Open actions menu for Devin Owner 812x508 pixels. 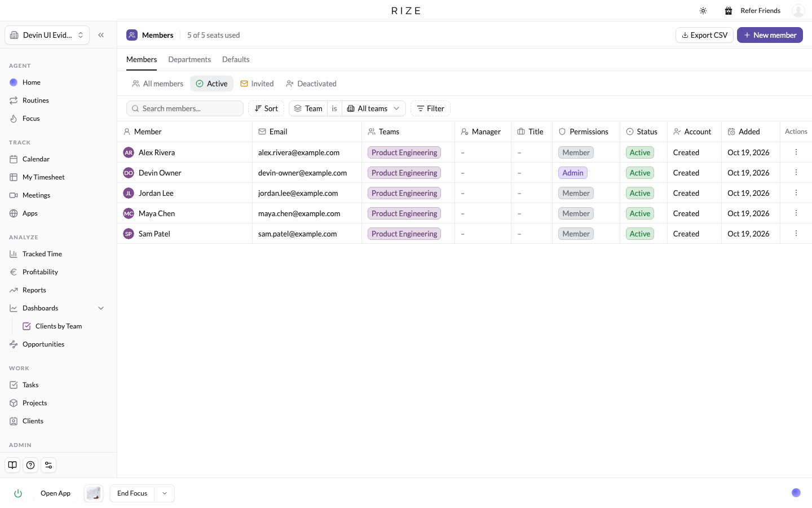click(x=796, y=172)
